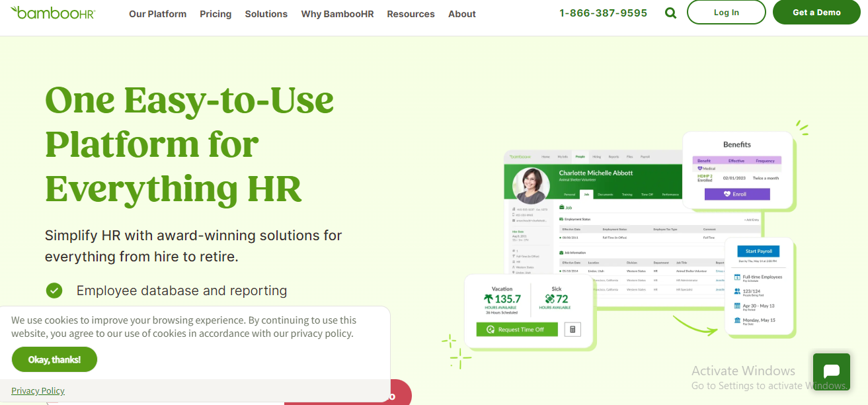Open the chat widget bubble
Viewport: 868px width, 405px height.
tap(832, 371)
